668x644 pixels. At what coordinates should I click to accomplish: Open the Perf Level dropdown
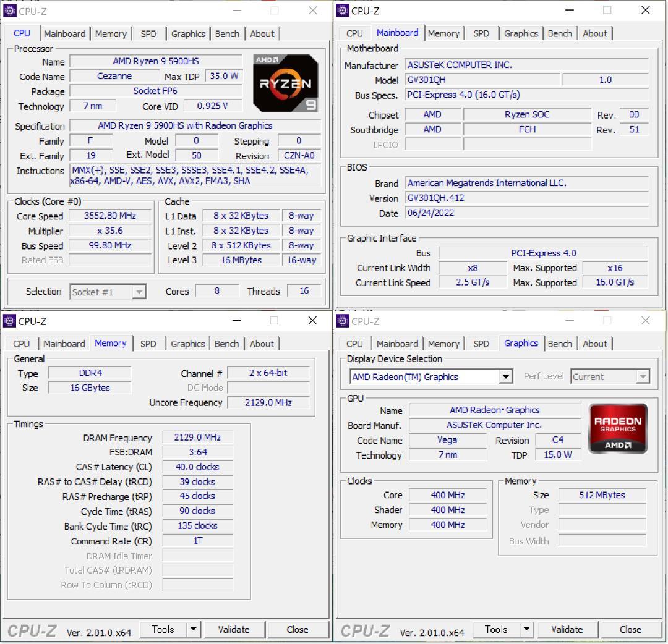coord(643,376)
